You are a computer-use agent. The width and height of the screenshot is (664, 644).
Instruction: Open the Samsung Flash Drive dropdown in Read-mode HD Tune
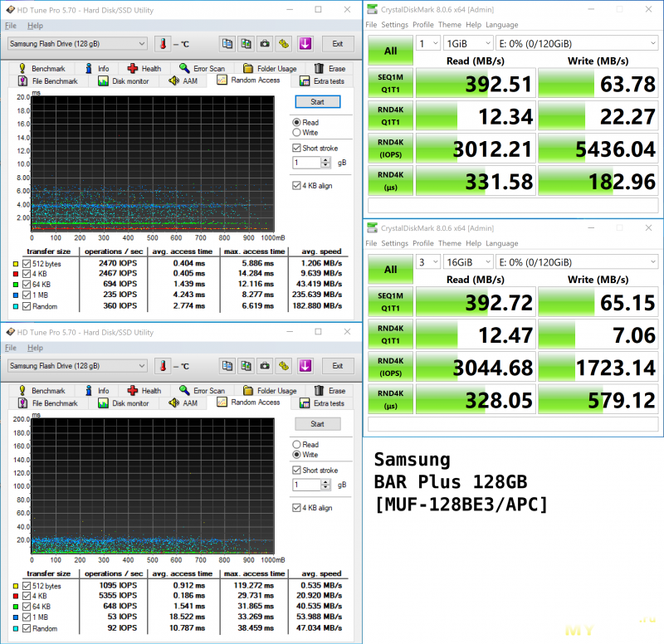[x=77, y=44]
